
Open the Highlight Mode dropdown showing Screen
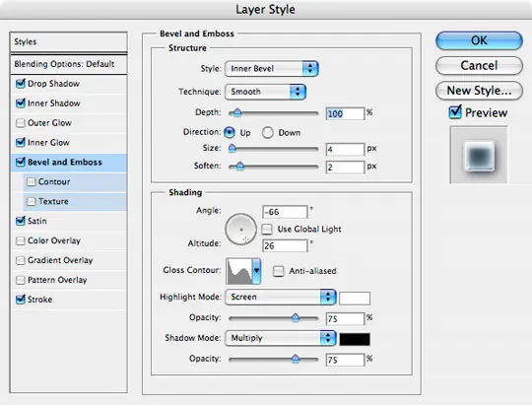coord(281,297)
